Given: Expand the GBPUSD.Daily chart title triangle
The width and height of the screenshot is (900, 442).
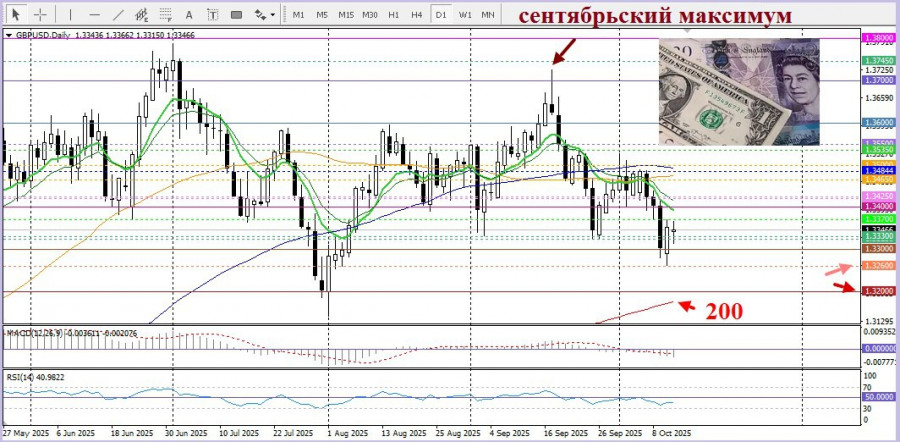Looking at the screenshot, I should pos(8,35).
